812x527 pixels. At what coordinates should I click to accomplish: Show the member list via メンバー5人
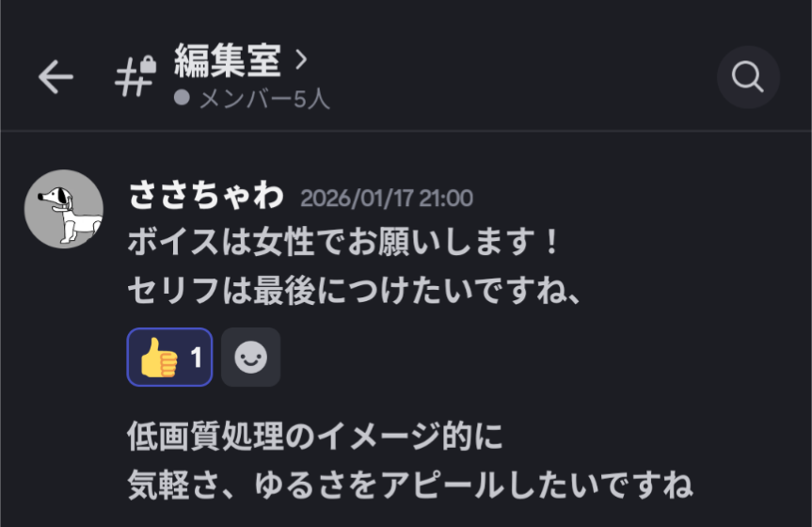(x=264, y=98)
